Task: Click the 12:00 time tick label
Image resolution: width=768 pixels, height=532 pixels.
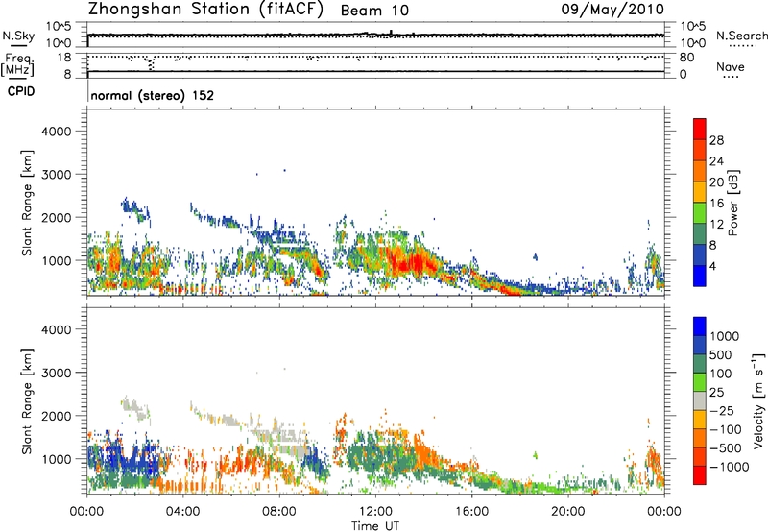Action: 375,512
